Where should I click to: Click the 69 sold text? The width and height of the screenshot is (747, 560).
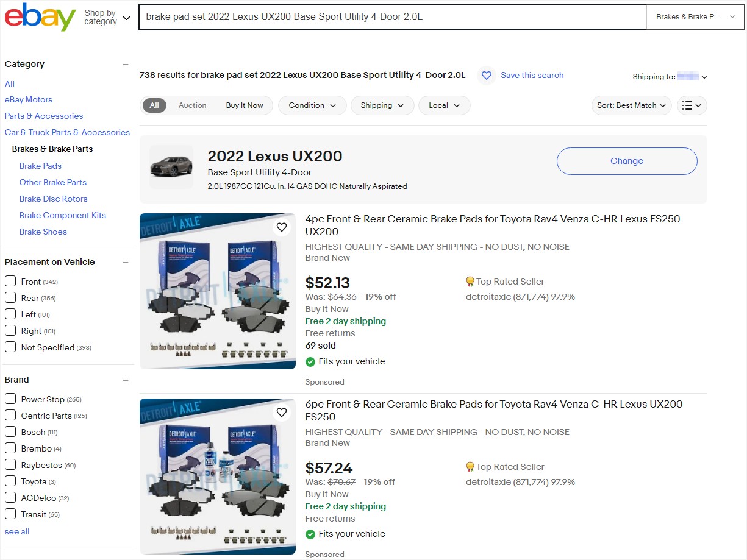click(321, 346)
